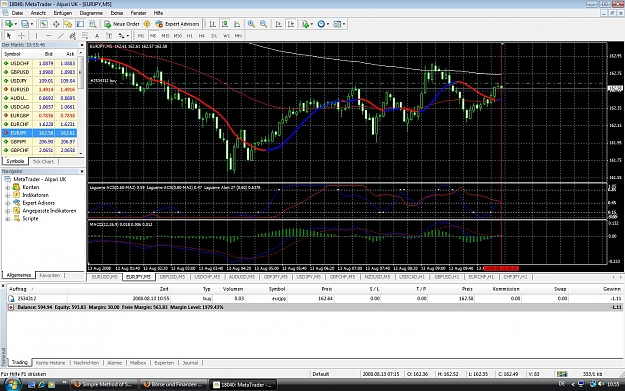The width and height of the screenshot is (625, 391).
Task: Click the yellow diamond icon beside Neue Order
Action: click(147, 24)
